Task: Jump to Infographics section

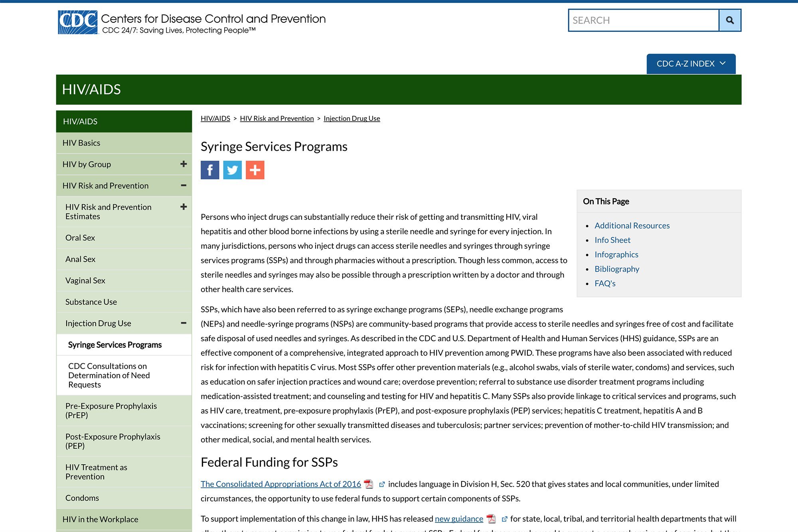Action: pyautogui.click(x=616, y=254)
